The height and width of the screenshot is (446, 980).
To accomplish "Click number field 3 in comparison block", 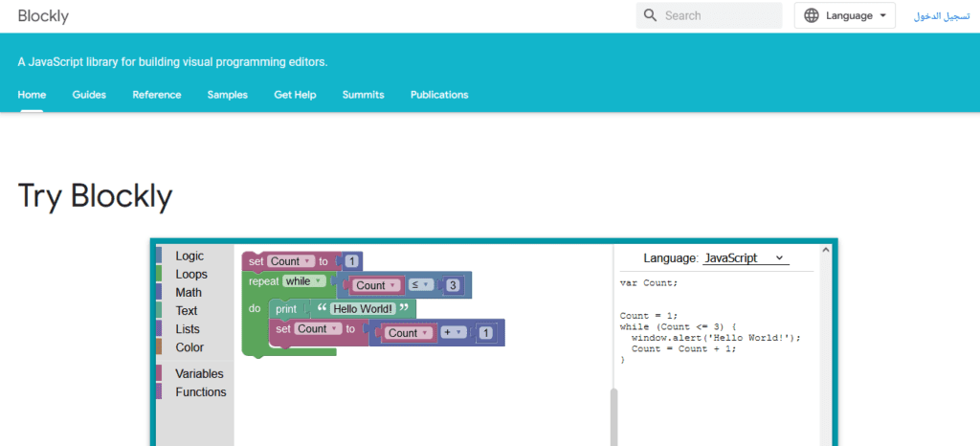I will tap(453, 285).
